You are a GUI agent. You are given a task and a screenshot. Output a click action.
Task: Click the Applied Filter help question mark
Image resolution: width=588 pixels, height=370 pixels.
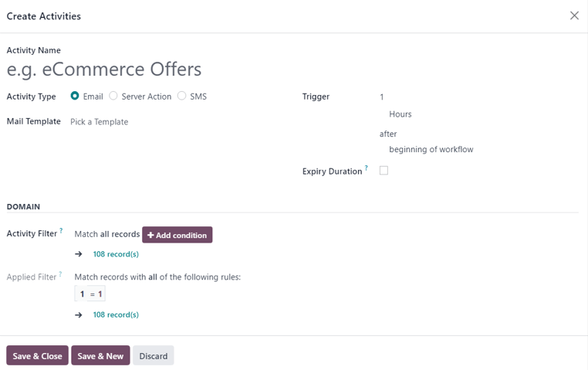click(61, 274)
